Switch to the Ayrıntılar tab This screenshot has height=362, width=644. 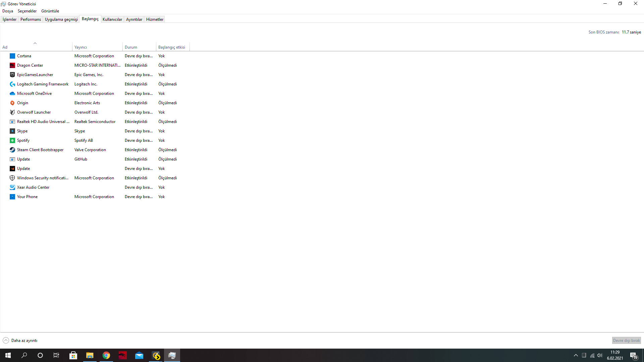pyautogui.click(x=134, y=19)
